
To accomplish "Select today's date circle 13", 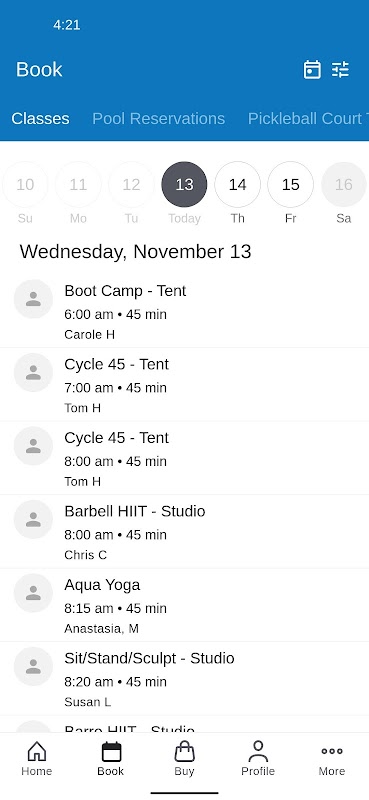I will click(184, 184).
